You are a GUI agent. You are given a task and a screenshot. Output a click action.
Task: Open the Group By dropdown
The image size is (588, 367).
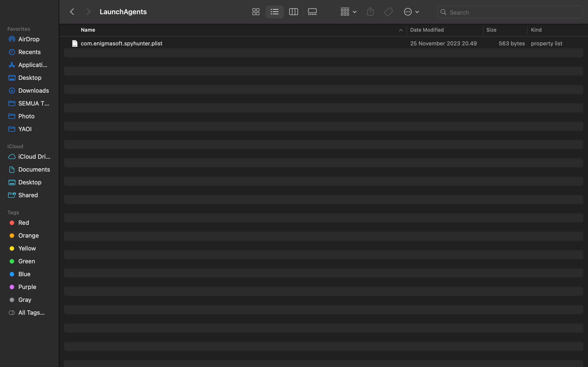pos(348,12)
